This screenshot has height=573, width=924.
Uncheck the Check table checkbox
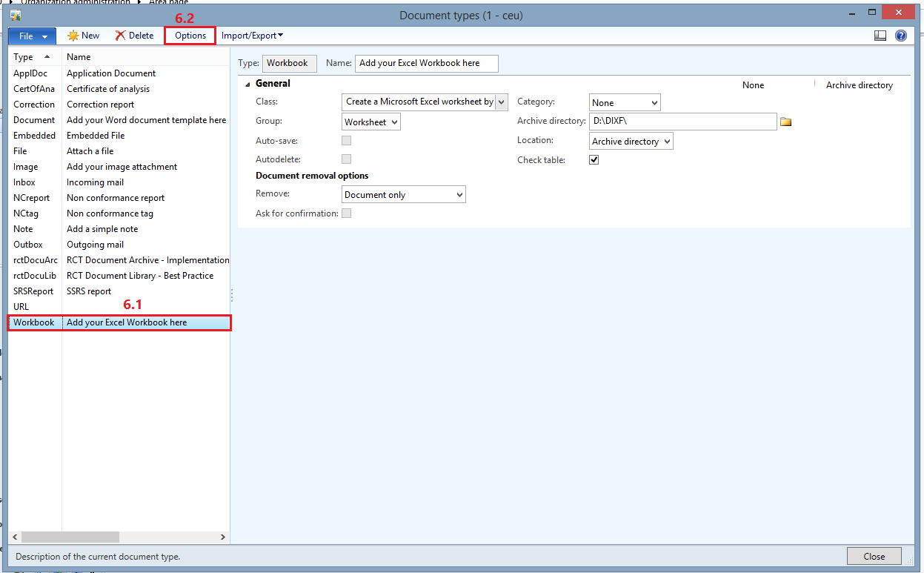tap(594, 159)
